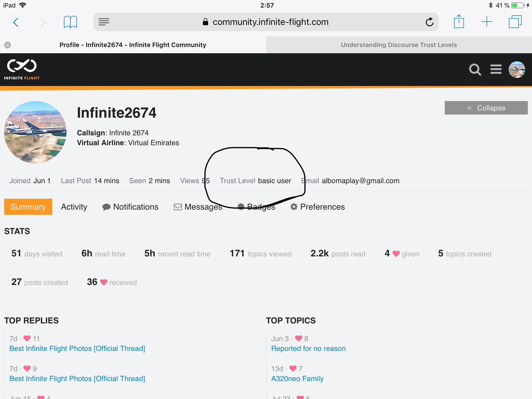
Task: Open the Safari bookmarks book icon
Action: (x=70, y=22)
